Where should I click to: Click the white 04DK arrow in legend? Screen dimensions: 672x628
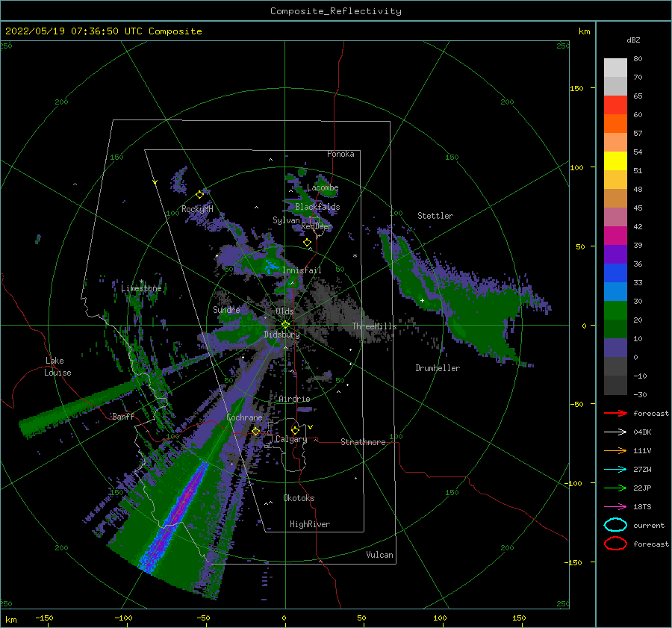pyautogui.click(x=615, y=432)
